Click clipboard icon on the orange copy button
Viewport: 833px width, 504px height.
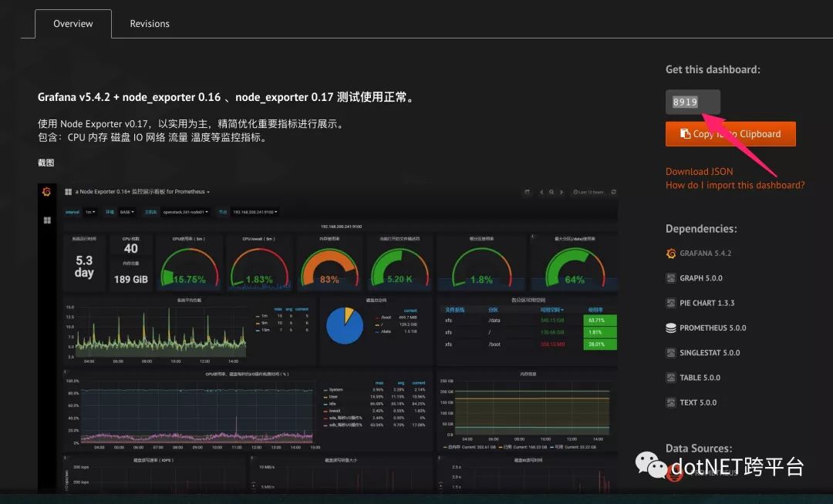coord(686,133)
